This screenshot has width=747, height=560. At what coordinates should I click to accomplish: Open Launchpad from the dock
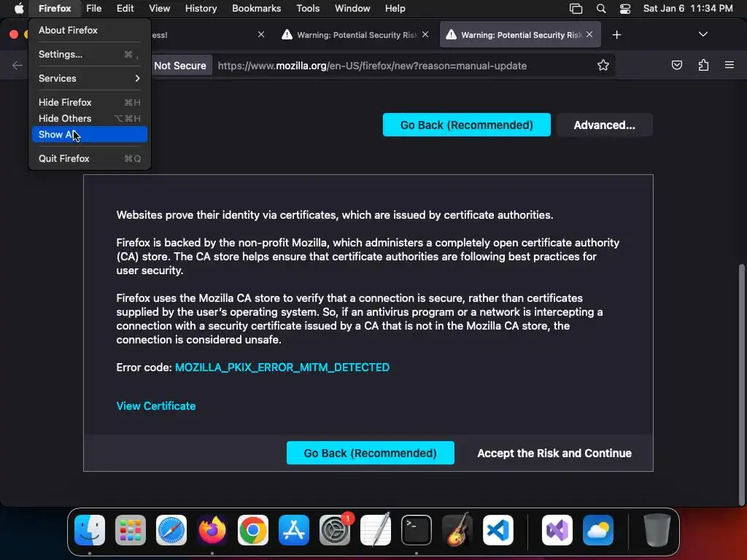tap(130, 530)
